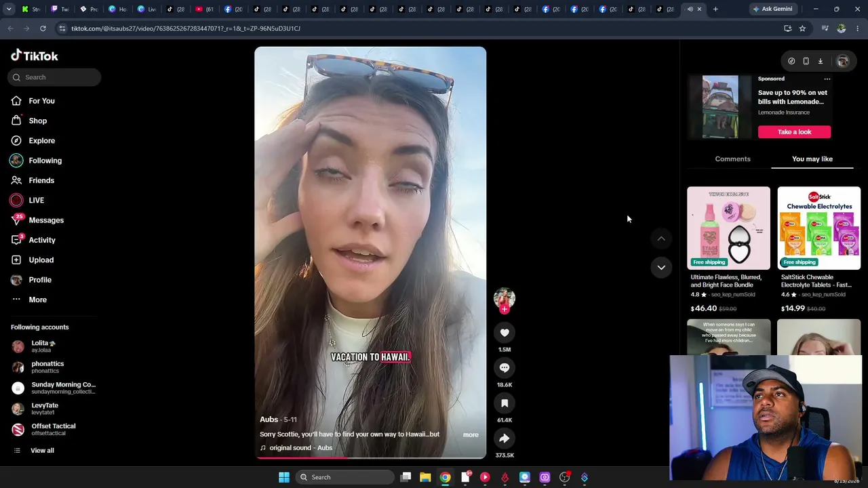This screenshot has height=488, width=868.
Task: Go to the previous video
Action: tap(661, 239)
